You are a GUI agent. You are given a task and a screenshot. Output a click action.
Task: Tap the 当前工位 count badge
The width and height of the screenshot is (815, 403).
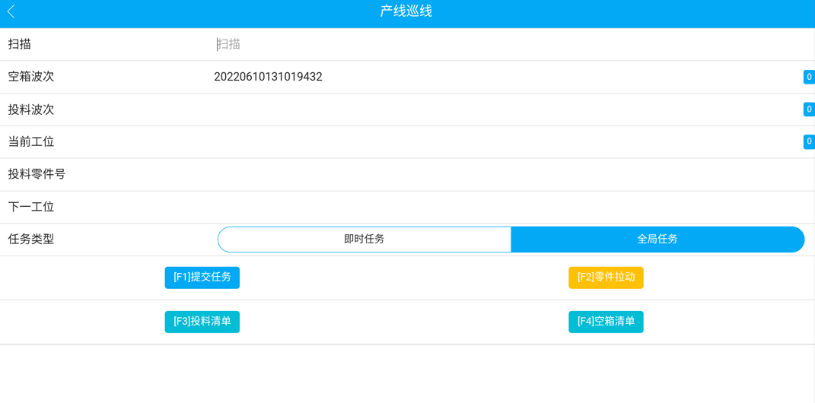tap(809, 141)
